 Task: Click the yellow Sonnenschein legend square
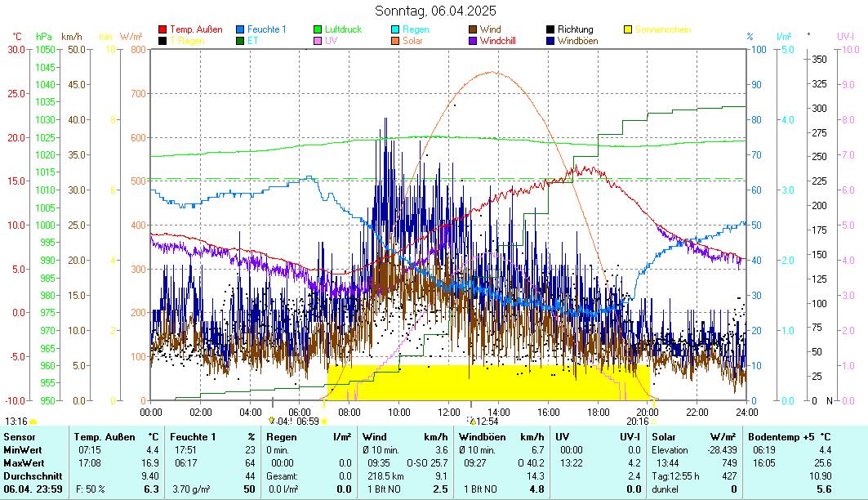pyautogui.click(x=629, y=30)
